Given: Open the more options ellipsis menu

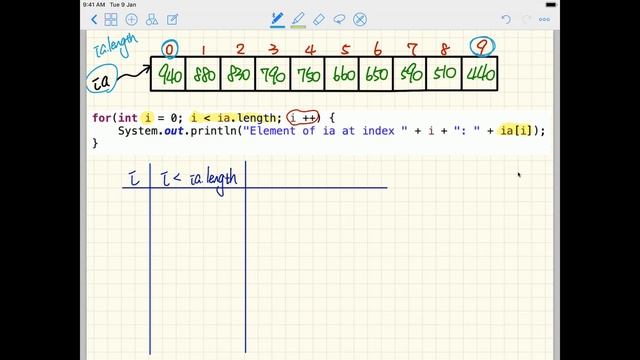Looking at the screenshot, I should click(544, 19).
